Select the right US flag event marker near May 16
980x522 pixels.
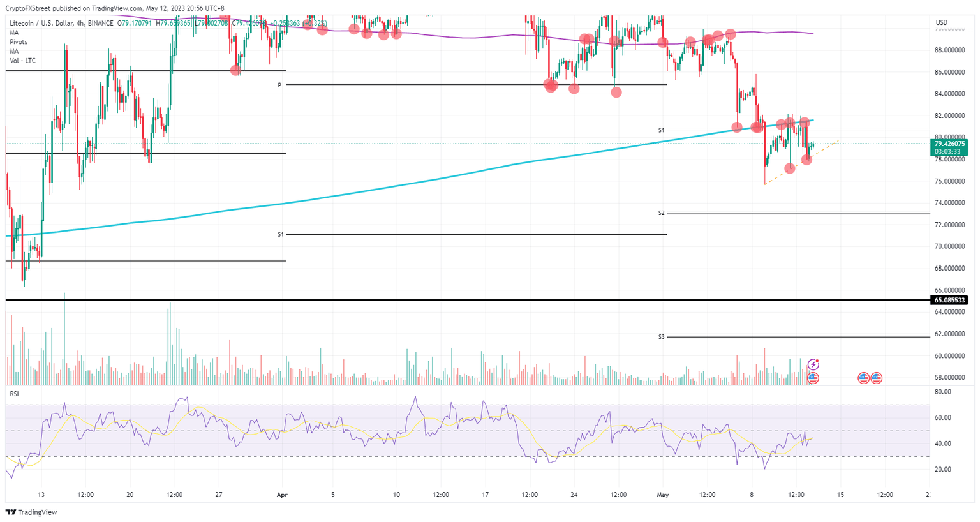pyautogui.click(x=878, y=378)
